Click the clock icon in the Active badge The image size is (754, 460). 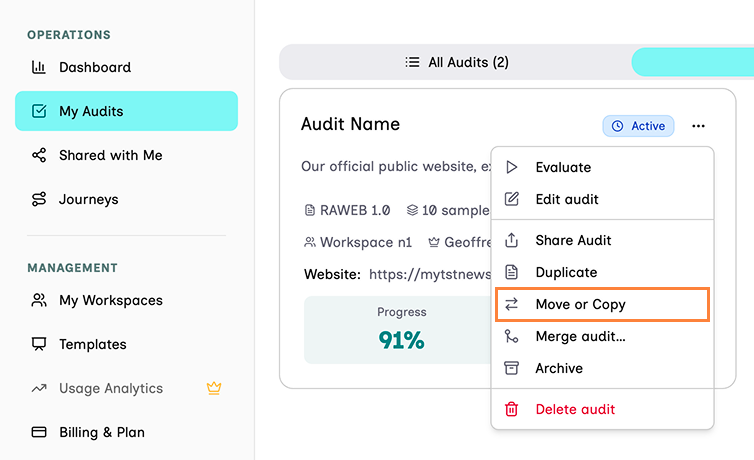[x=617, y=126]
